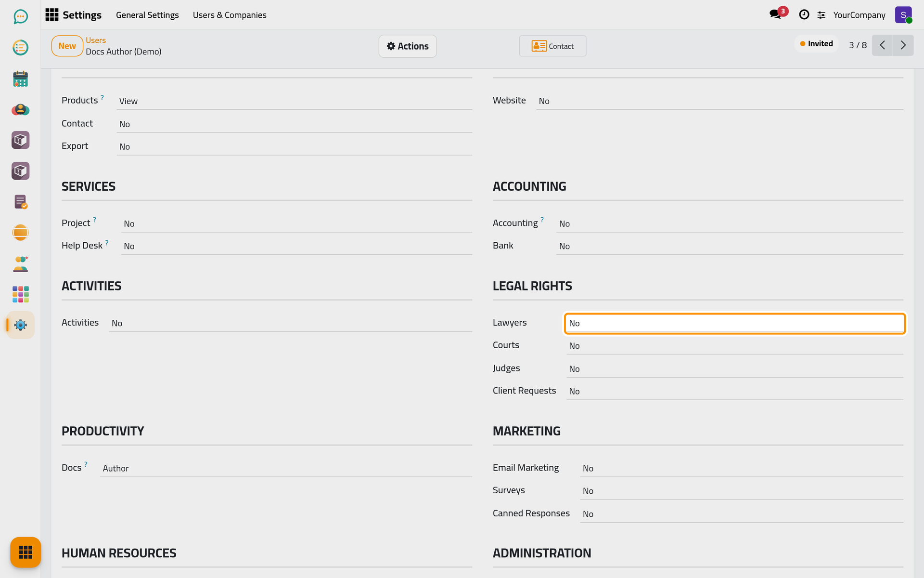
Task: Click the New button
Action: pos(67,46)
